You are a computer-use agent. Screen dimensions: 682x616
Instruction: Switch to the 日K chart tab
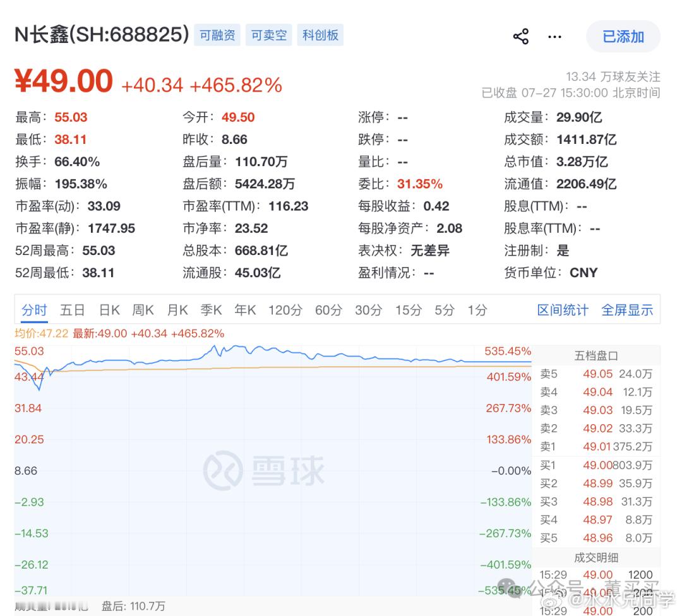[x=109, y=310]
